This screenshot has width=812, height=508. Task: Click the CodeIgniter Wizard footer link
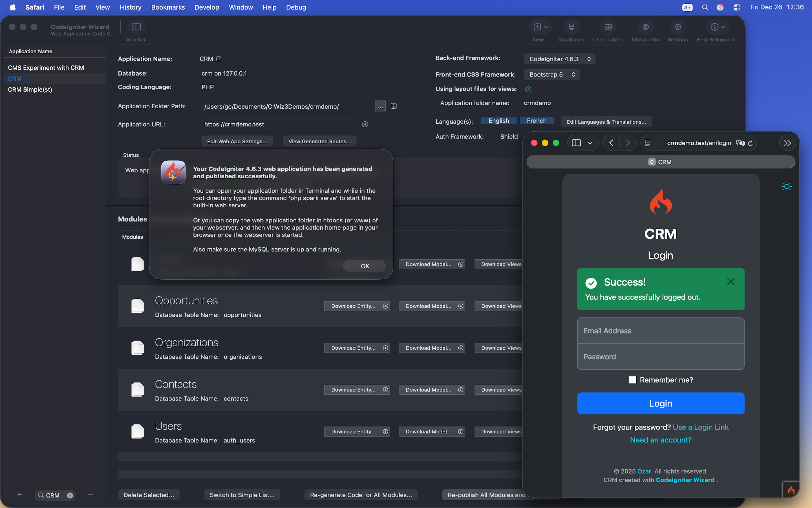685,480
